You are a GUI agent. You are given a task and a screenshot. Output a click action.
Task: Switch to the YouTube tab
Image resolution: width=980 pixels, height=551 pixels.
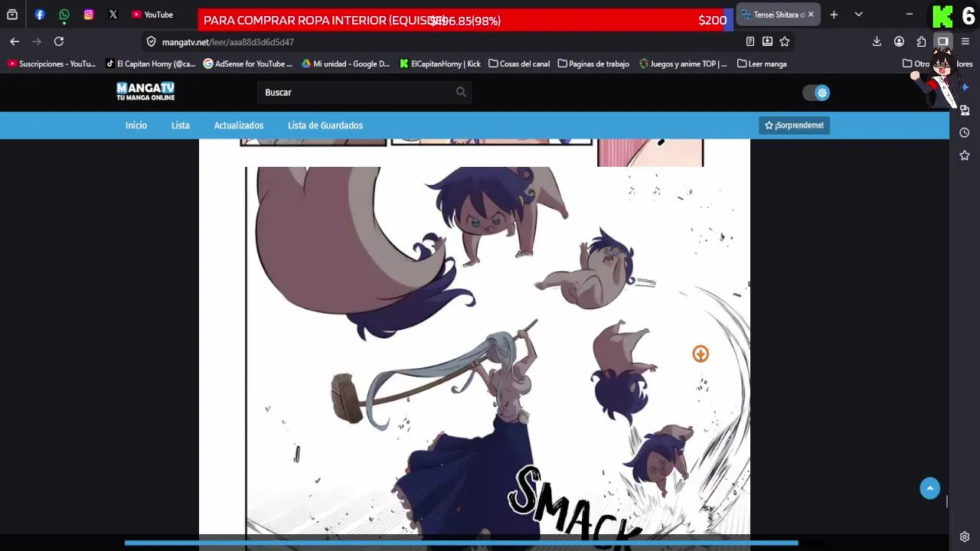click(x=152, y=15)
